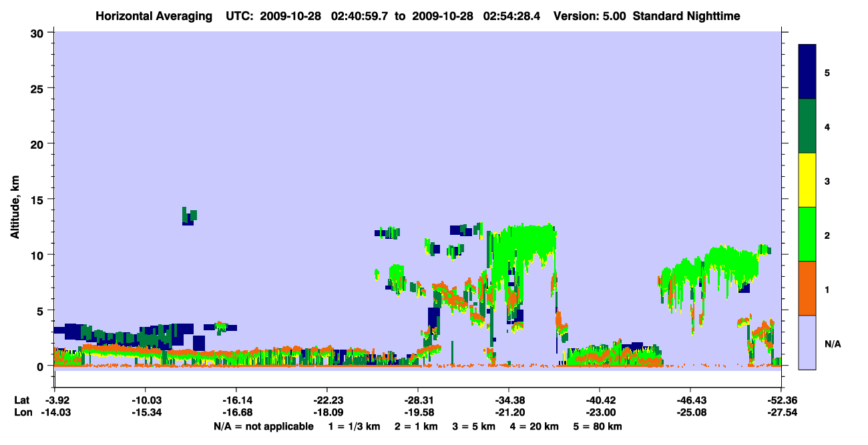
Task: Click the longitude value -21.20
Action: pos(509,413)
